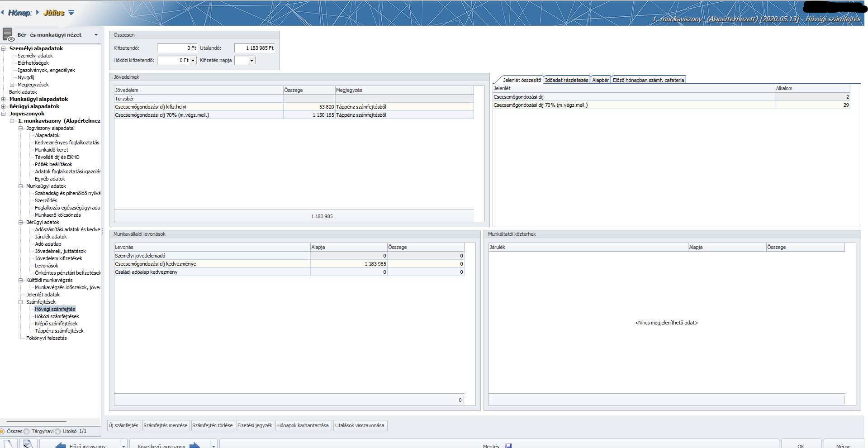Collapse the Személyi alapadatok tree node

(x=4, y=48)
